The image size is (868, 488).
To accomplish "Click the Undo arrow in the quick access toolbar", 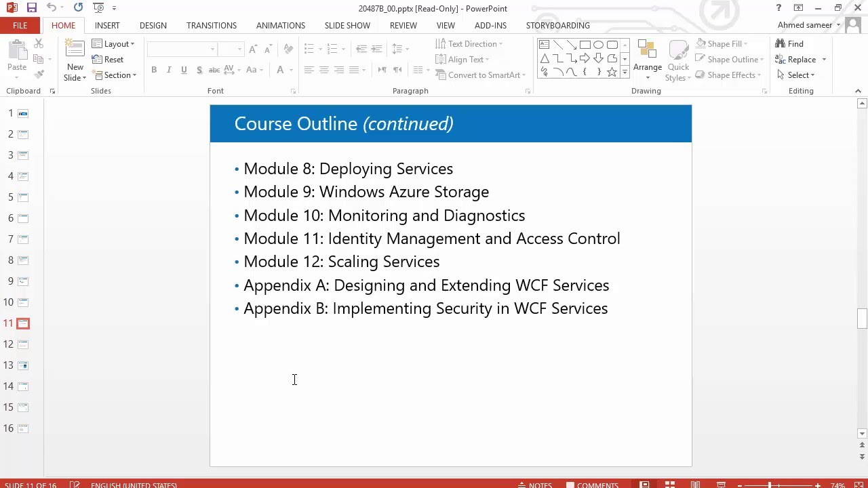I will pos(52,8).
